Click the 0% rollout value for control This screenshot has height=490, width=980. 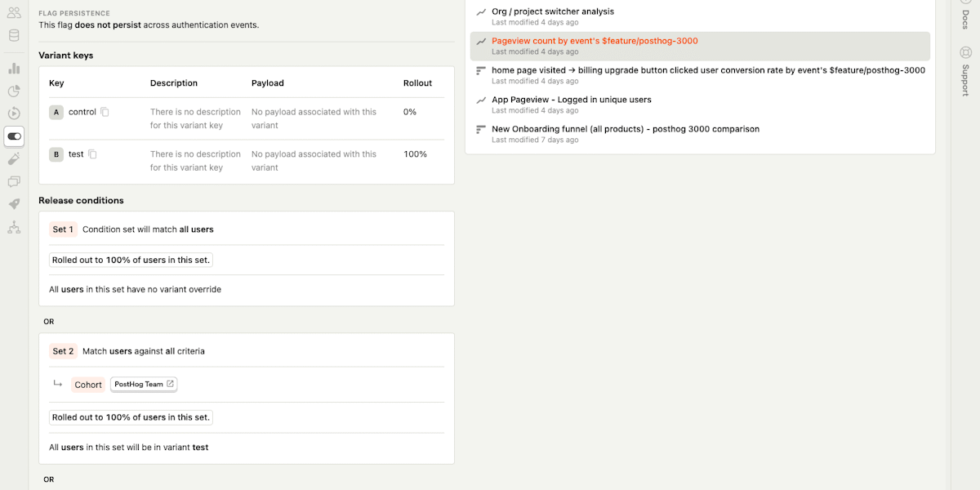click(x=410, y=112)
